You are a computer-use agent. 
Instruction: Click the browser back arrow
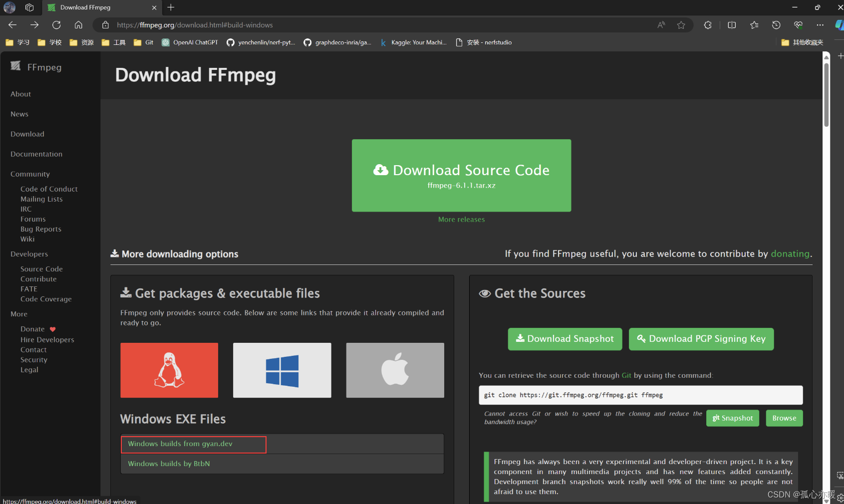point(12,25)
